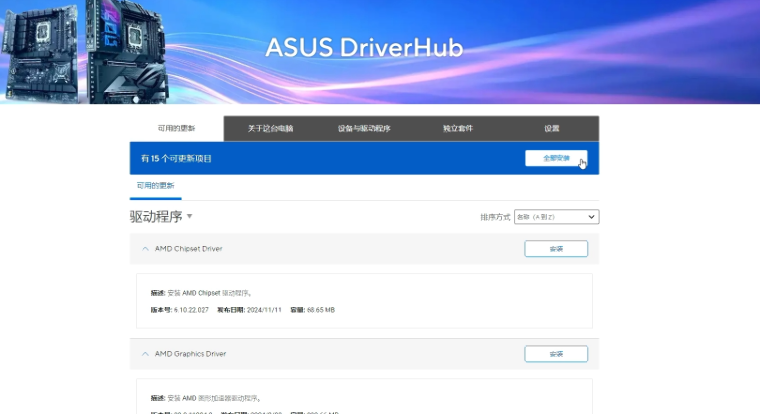This screenshot has width=760, height=414.
Task: Collapse the AMD Chipset Driver section
Action: tap(145, 249)
